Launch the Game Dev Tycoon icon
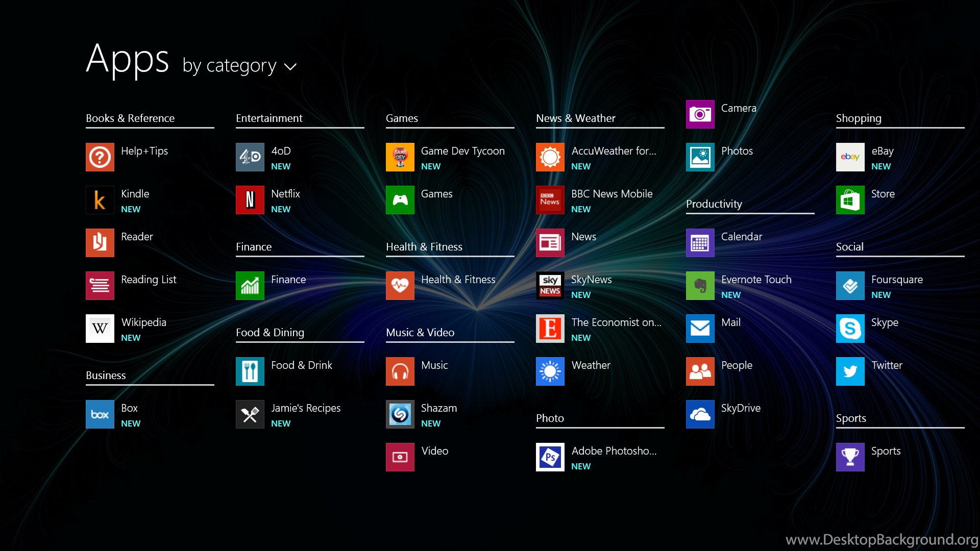 click(x=400, y=157)
